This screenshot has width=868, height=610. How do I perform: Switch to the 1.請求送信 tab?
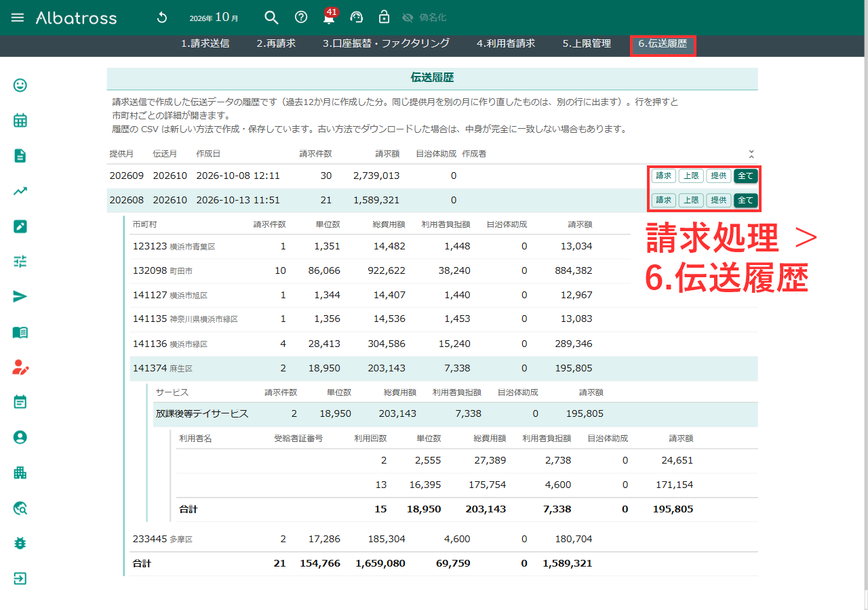click(205, 43)
